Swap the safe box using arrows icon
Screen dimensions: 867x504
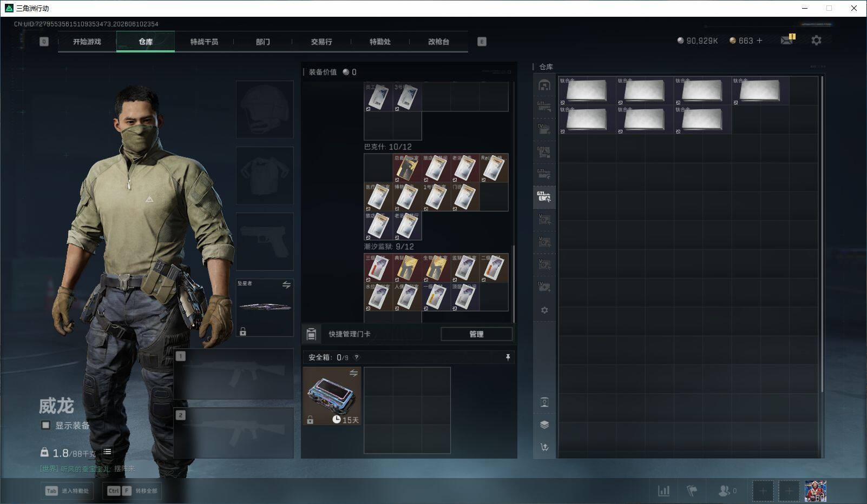click(353, 373)
